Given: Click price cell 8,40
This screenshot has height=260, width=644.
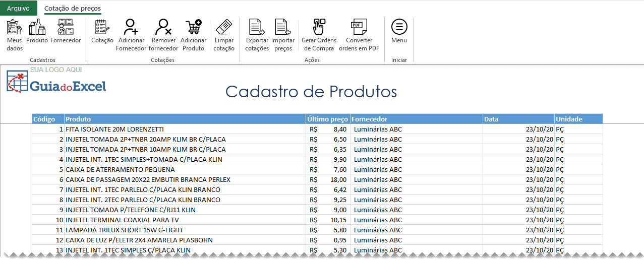Looking at the screenshot, I should coord(328,129).
